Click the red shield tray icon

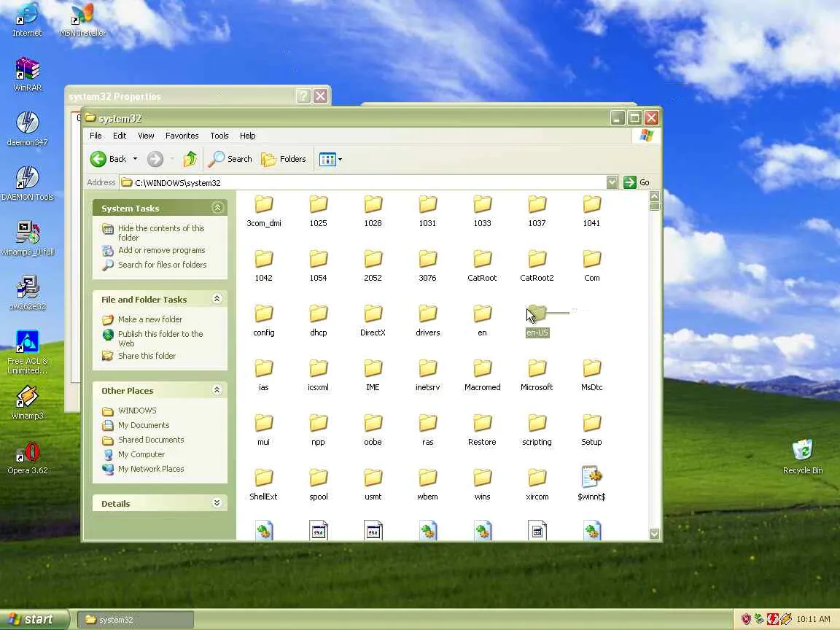pos(745,619)
